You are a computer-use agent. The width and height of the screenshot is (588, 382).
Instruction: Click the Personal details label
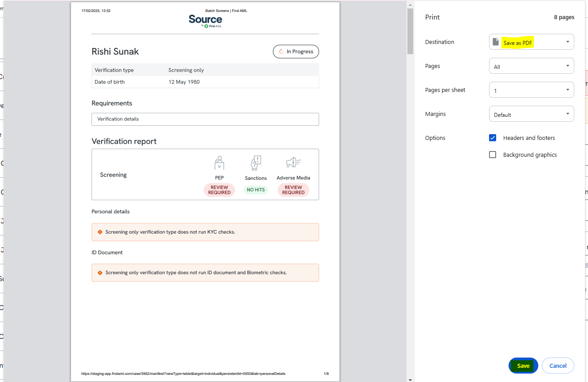110,211
